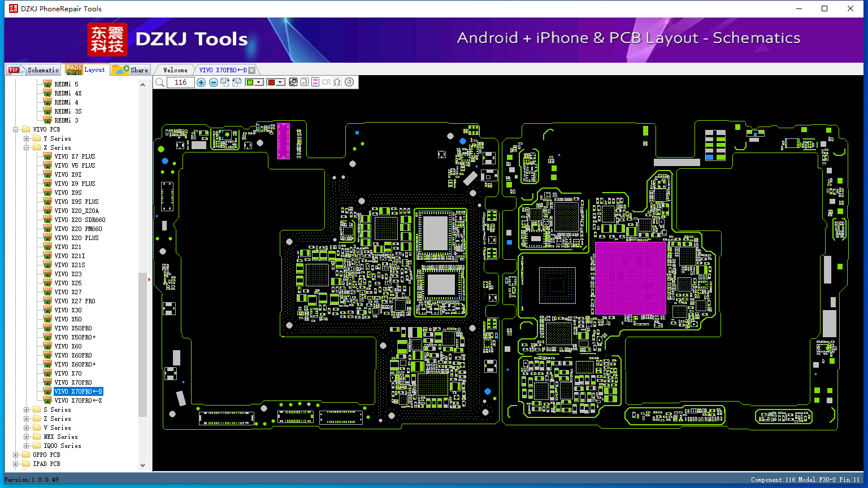Image resolution: width=868 pixels, height=488 pixels.
Task: Toggle the text label 'a' icon
Action: [x=304, y=82]
